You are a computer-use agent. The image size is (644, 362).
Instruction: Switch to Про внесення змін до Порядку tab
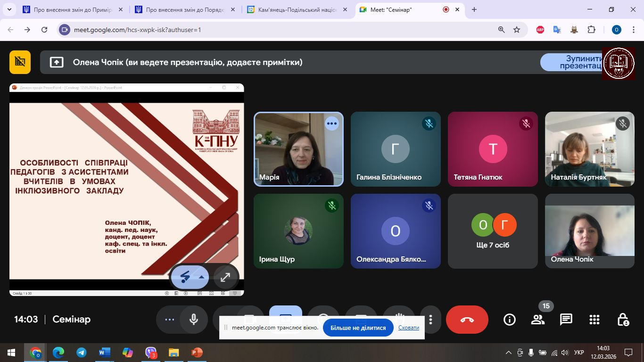click(x=184, y=9)
